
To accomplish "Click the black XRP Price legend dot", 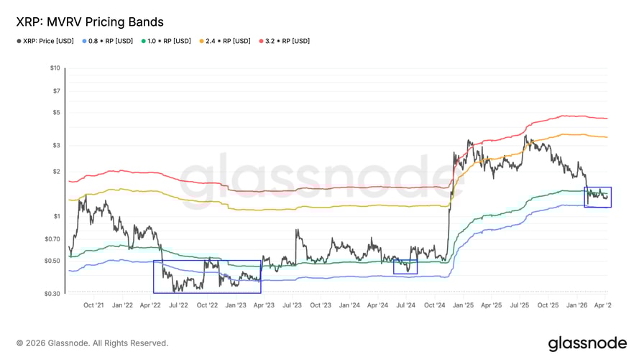I will tap(19, 41).
